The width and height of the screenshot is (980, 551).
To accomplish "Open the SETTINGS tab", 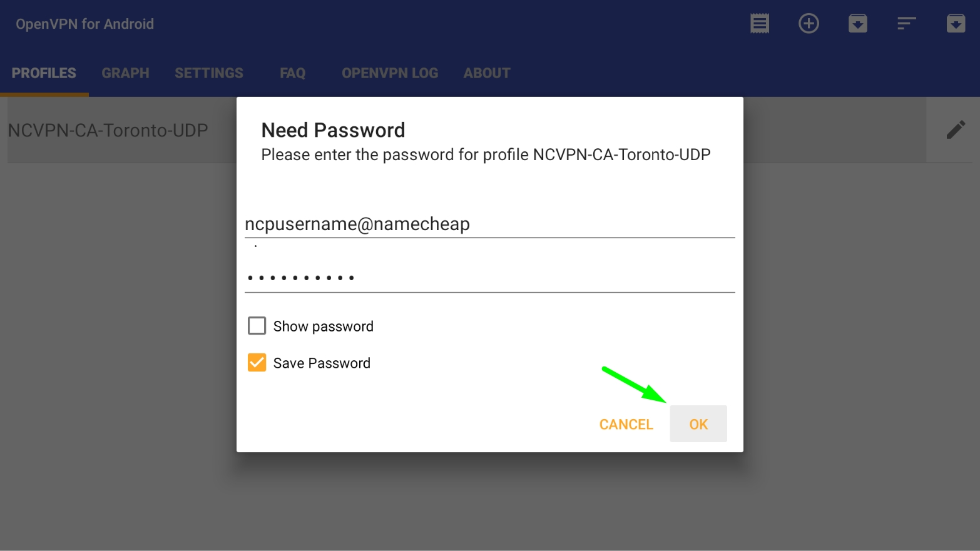I will [209, 73].
